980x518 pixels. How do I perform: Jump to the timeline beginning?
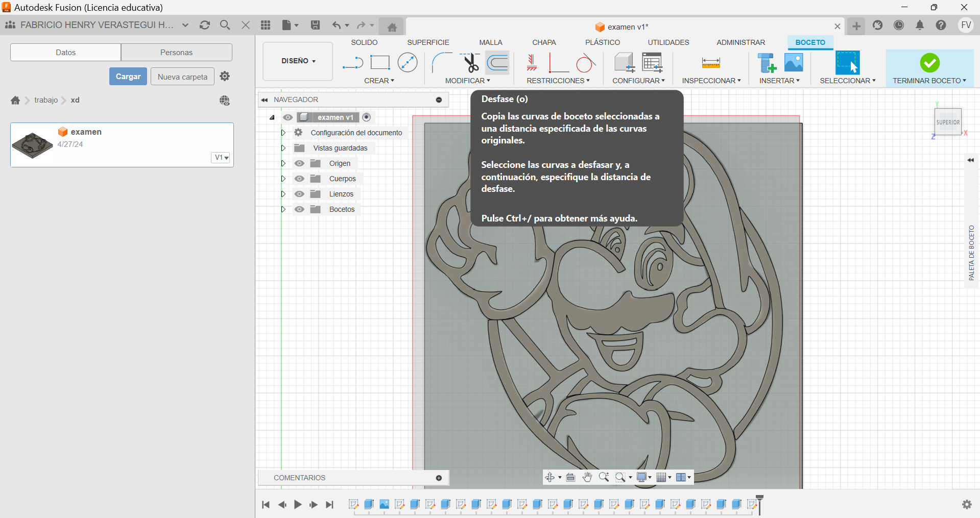tap(266, 505)
